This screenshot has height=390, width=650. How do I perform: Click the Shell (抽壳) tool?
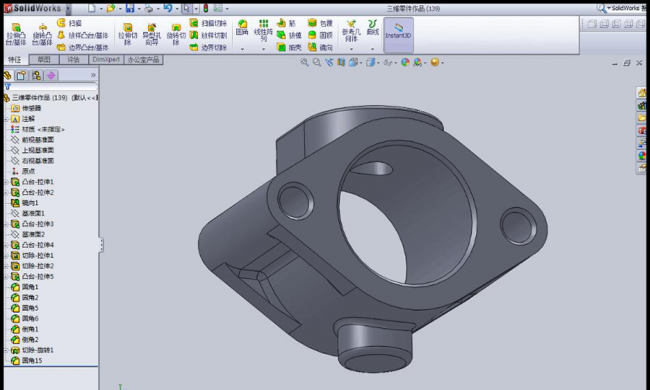click(x=289, y=47)
